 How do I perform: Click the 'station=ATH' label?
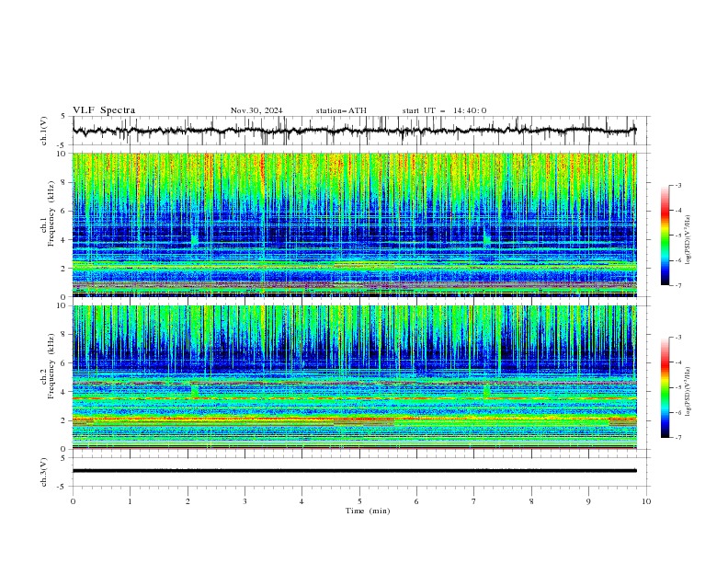[x=341, y=110]
